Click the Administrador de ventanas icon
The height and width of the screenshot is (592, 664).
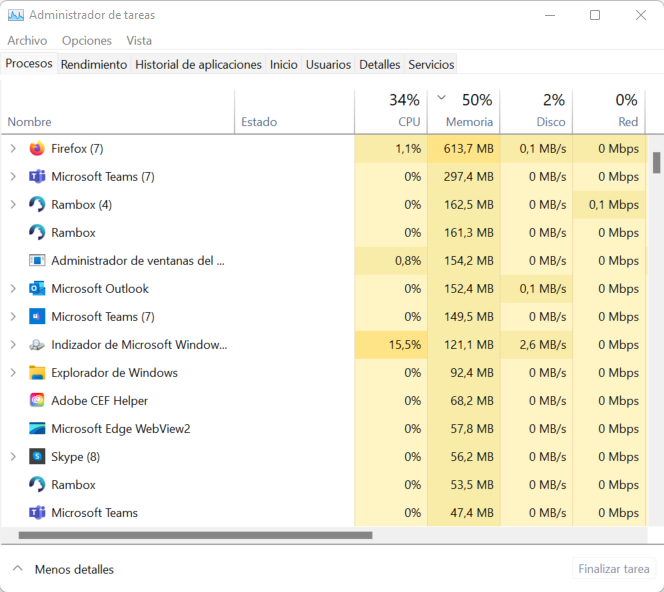37,260
